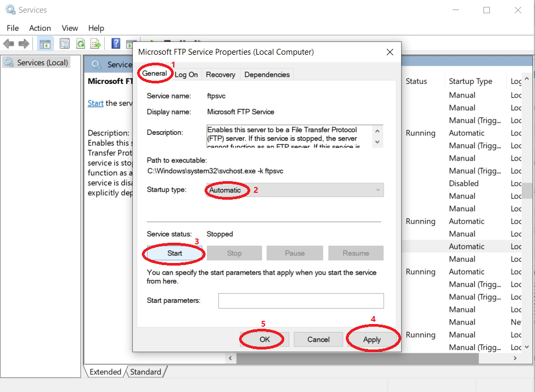Click the Start link in Services window

click(x=96, y=103)
